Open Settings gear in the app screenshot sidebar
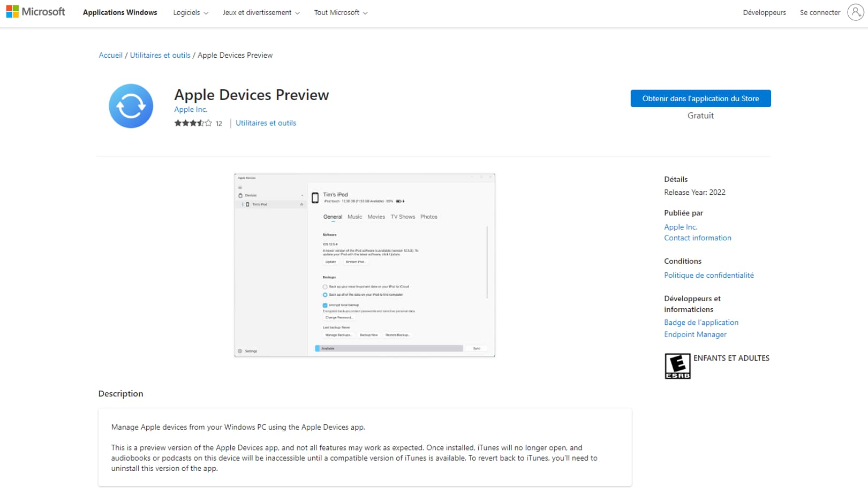868x488 pixels. (x=240, y=350)
